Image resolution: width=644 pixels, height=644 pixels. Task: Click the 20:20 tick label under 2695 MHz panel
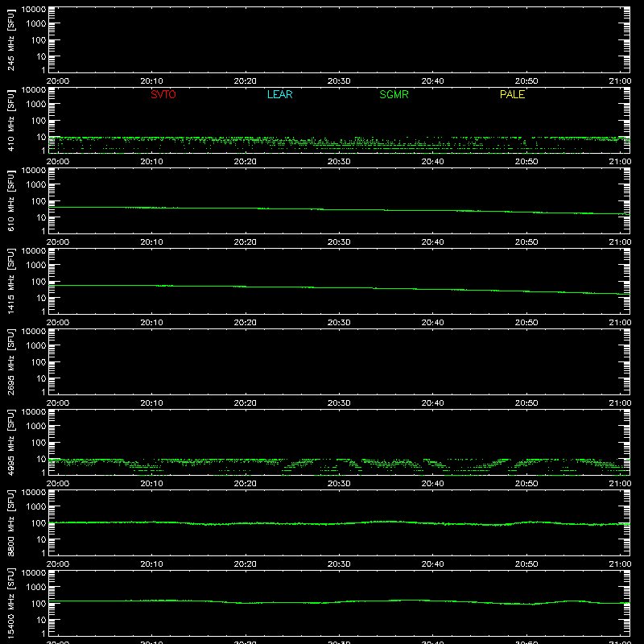(246, 403)
